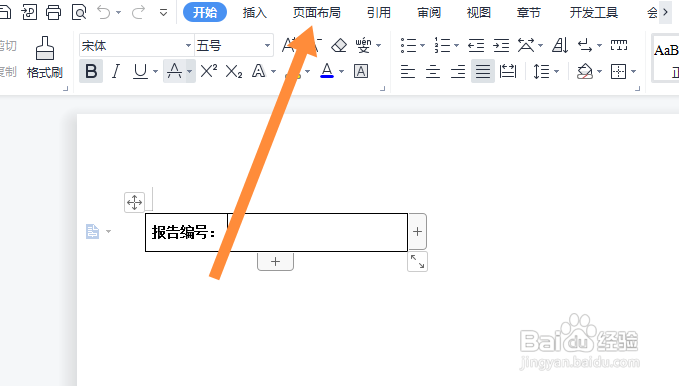Open the pinyin guide (wén) tool
The height and width of the screenshot is (386, 679).
(x=363, y=45)
